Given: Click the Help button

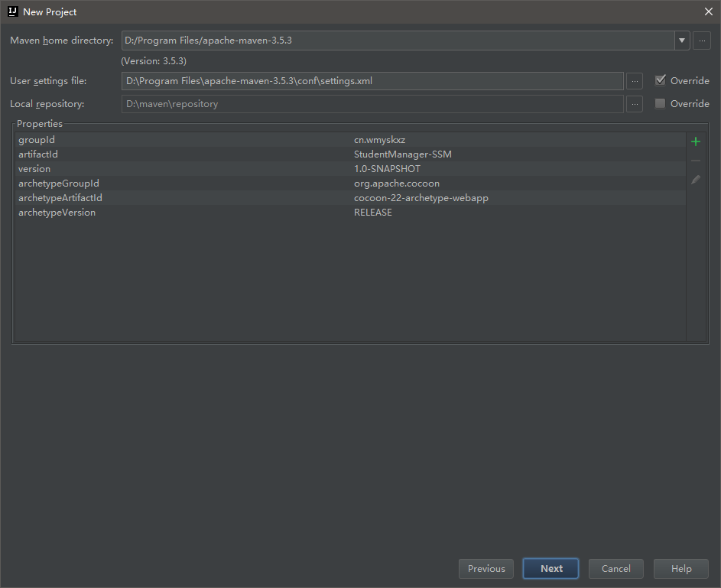Looking at the screenshot, I should 681,569.
